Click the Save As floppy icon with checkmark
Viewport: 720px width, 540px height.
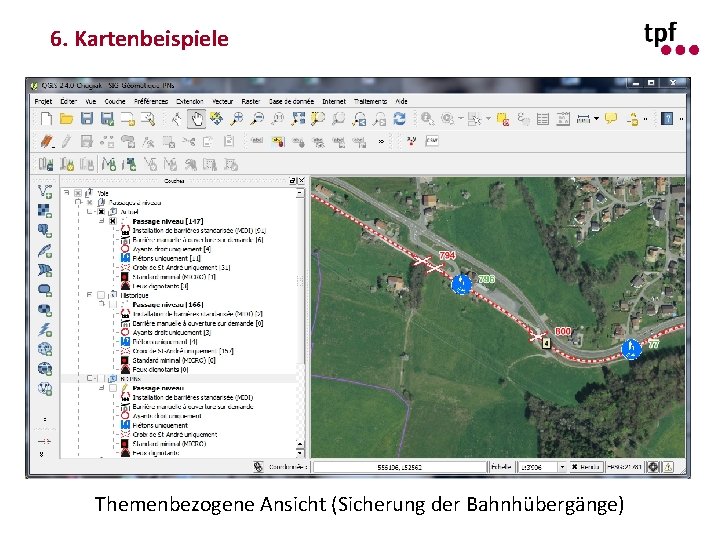107,119
